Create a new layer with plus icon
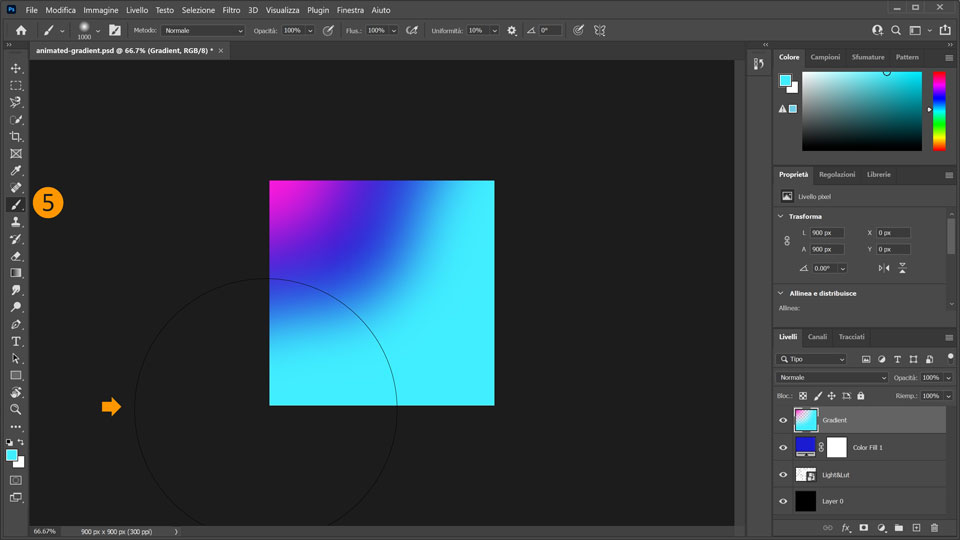960x540 pixels. [x=916, y=527]
